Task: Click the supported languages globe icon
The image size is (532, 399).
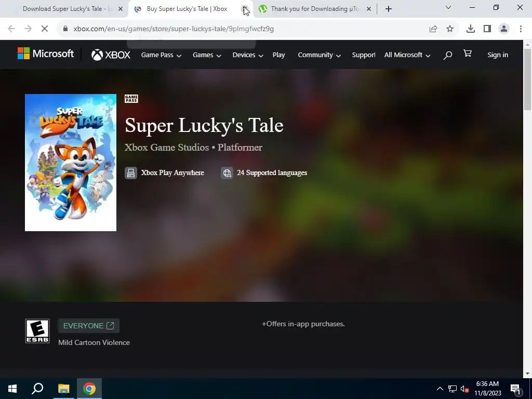Action: [x=227, y=172]
